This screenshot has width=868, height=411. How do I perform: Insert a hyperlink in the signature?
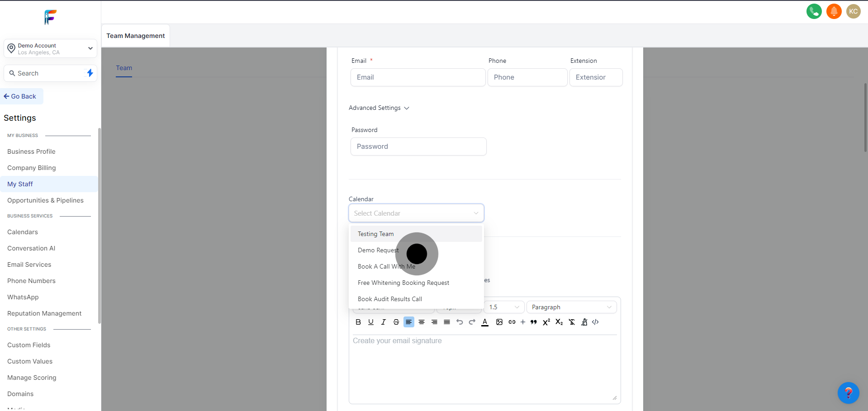[512, 322]
